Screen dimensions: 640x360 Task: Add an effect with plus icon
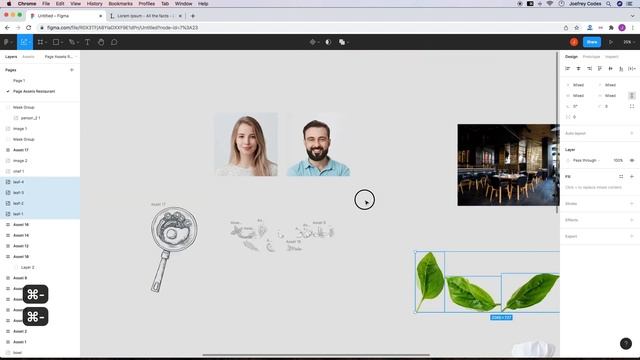pyautogui.click(x=632, y=220)
